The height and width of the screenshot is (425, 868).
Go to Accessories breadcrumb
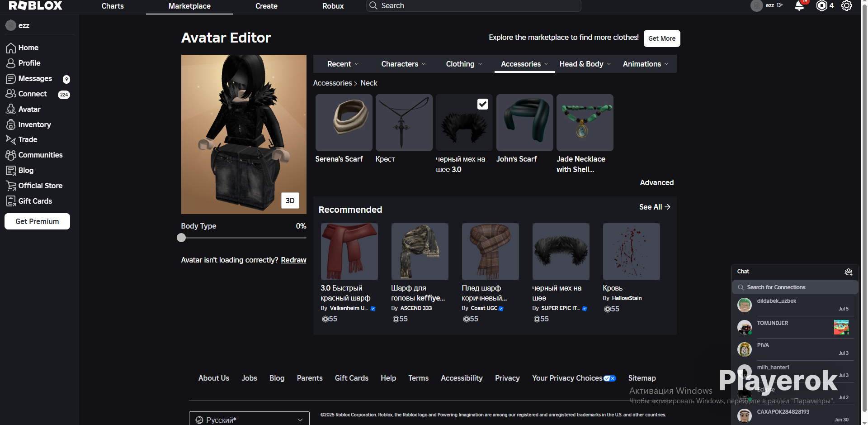click(332, 83)
